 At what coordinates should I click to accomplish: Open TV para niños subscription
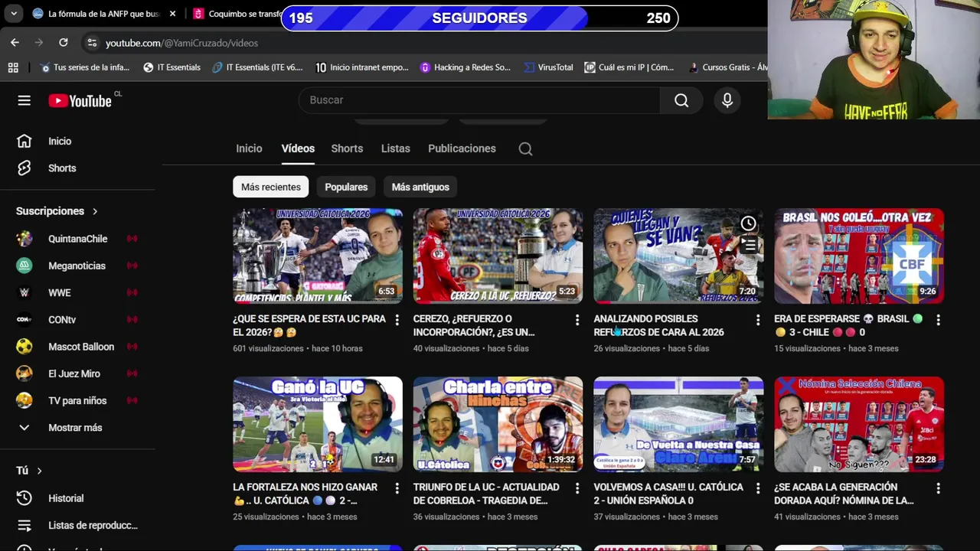[77, 400]
